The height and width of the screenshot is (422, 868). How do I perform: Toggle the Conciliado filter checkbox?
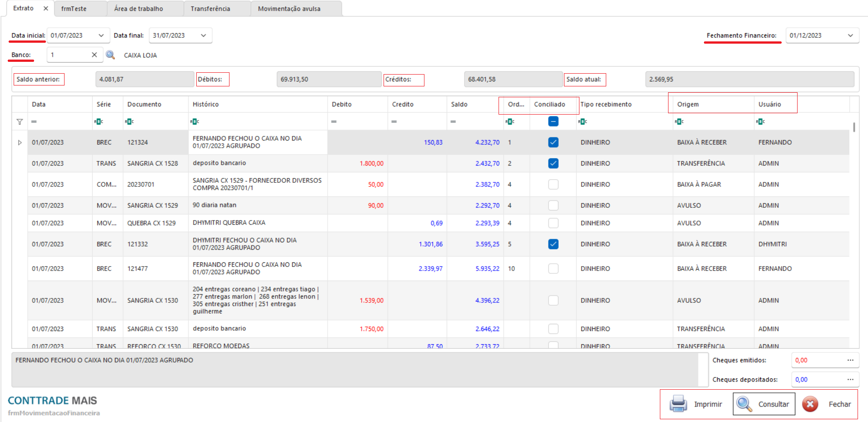553,122
